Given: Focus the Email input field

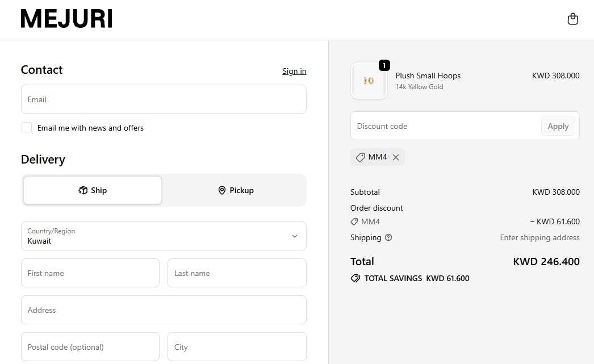Looking at the screenshot, I should tap(164, 99).
